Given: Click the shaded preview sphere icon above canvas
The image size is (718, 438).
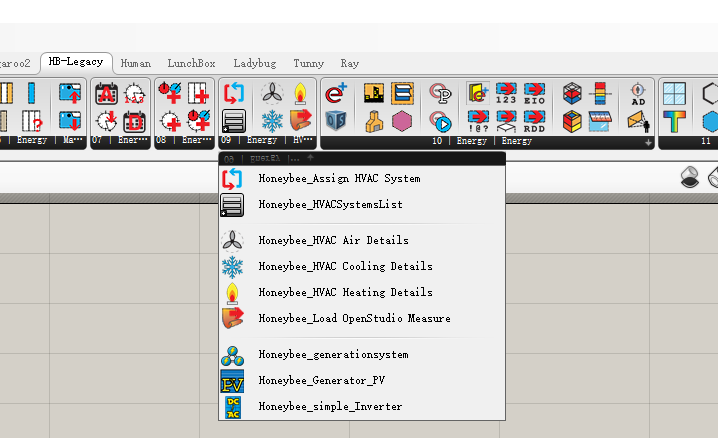Looking at the screenshot, I should [x=690, y=177].
